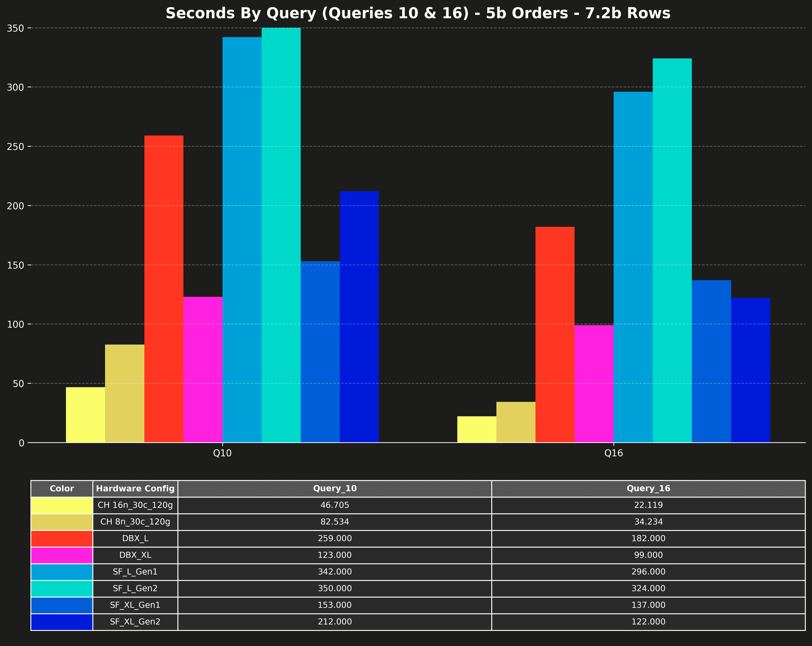812x646 pixels.
Task: Click the Query_10 column header
Action: tap(334, 488)
